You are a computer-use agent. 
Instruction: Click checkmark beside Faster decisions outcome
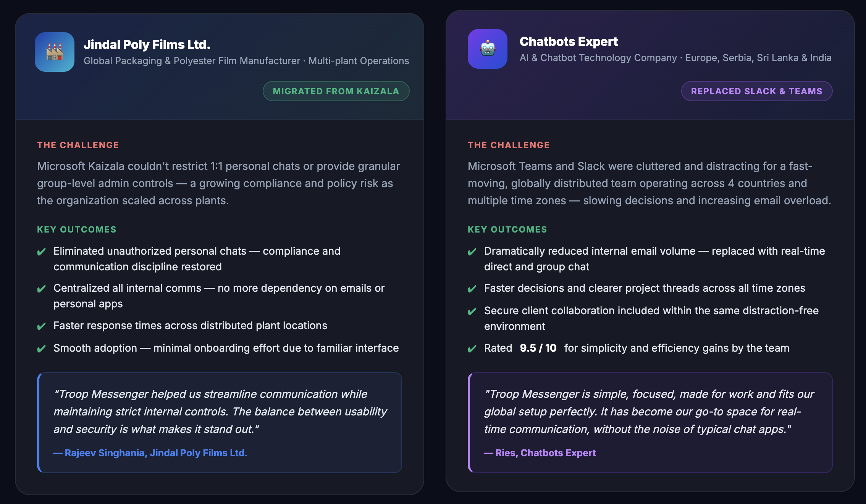472,289
